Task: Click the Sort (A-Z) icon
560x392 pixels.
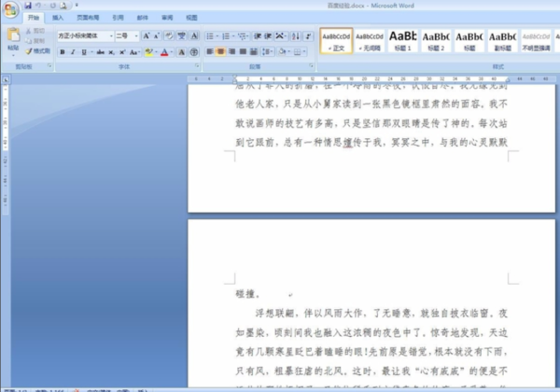Action: point(295,36)
